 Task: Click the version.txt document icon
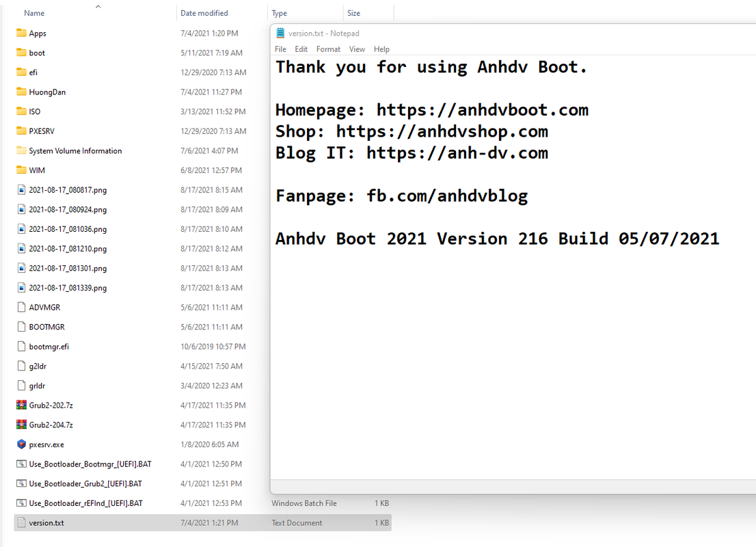21,522
